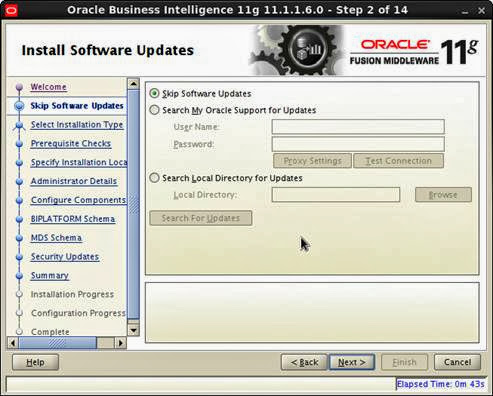Click the Installation Progress step bullet
Image resolution: width=493 pixels, height=396 pixels.
[19, 294]
